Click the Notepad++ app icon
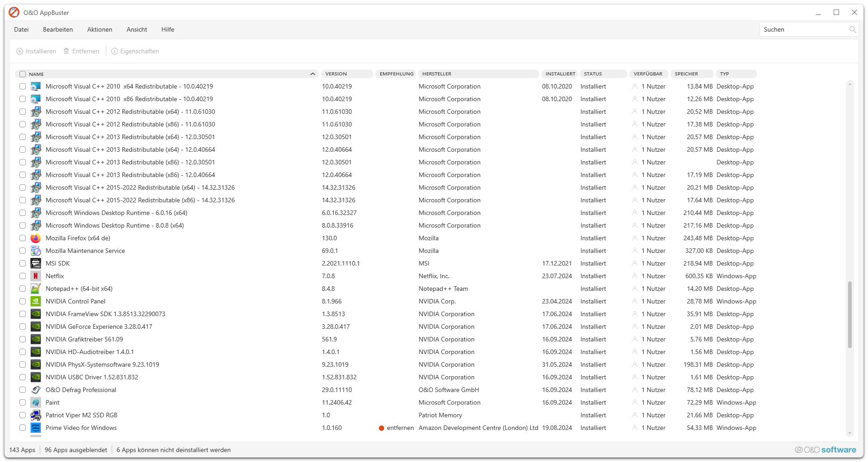Screen dimensions: 868x462 pos(36,289)
